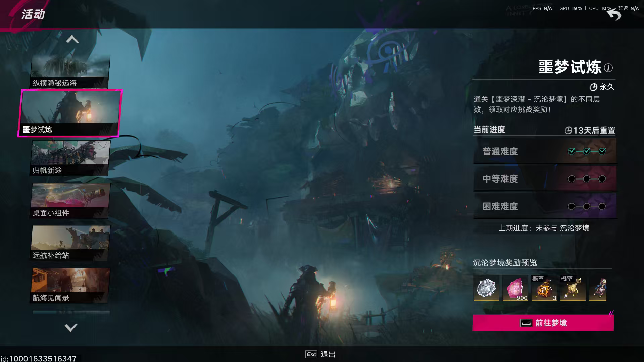Click the 沉沦梦境奖励预览 heading
644x362 pixels.
coord(505,263)
